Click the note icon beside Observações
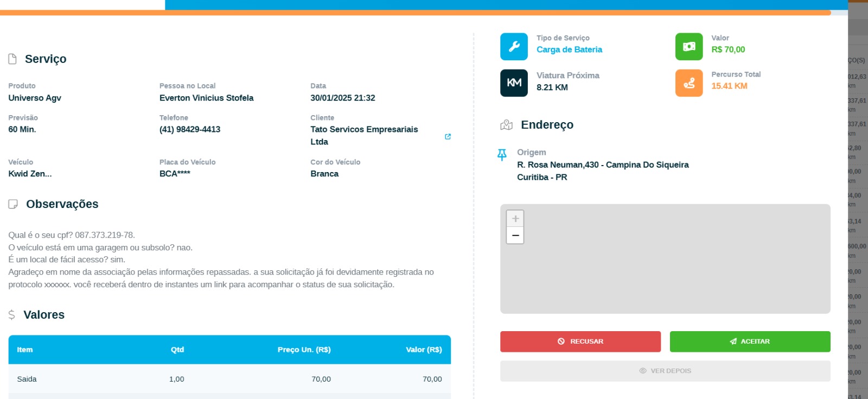Screen dimensions: 868x399 pos(13,204)
